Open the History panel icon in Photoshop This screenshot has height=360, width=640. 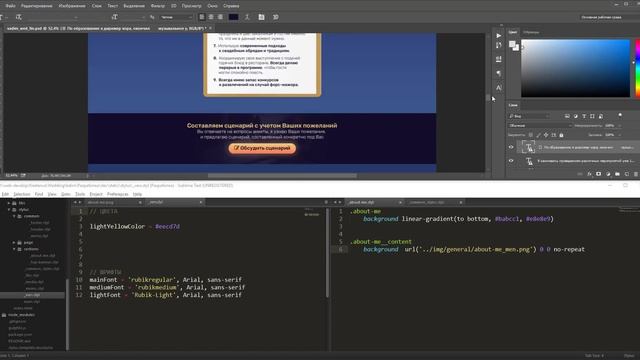(498, 45)
